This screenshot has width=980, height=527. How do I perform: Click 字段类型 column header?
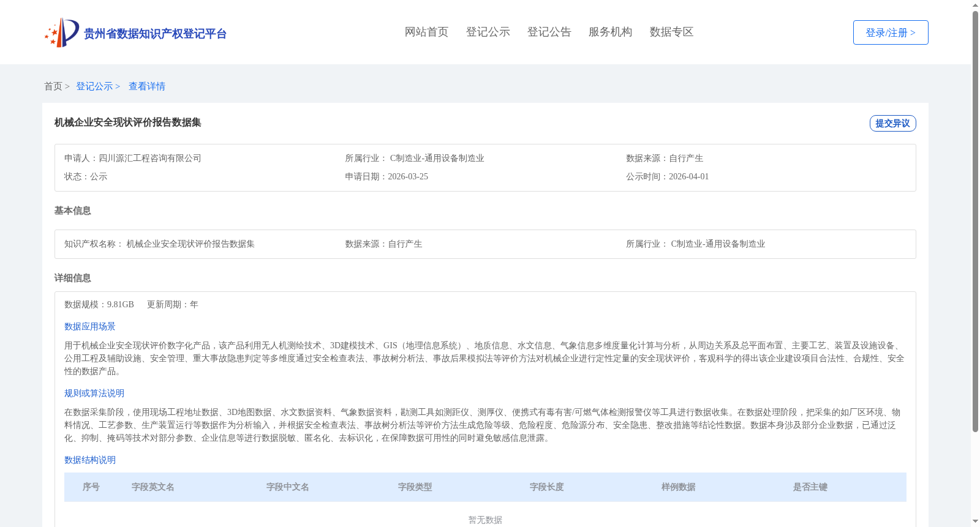click(415, 487)
